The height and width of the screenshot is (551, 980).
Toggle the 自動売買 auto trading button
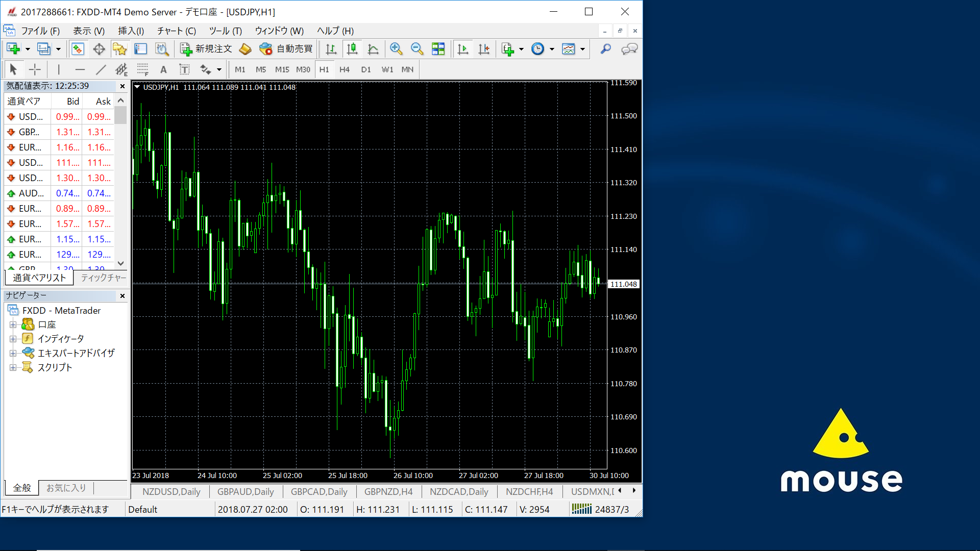click(286, 49)
